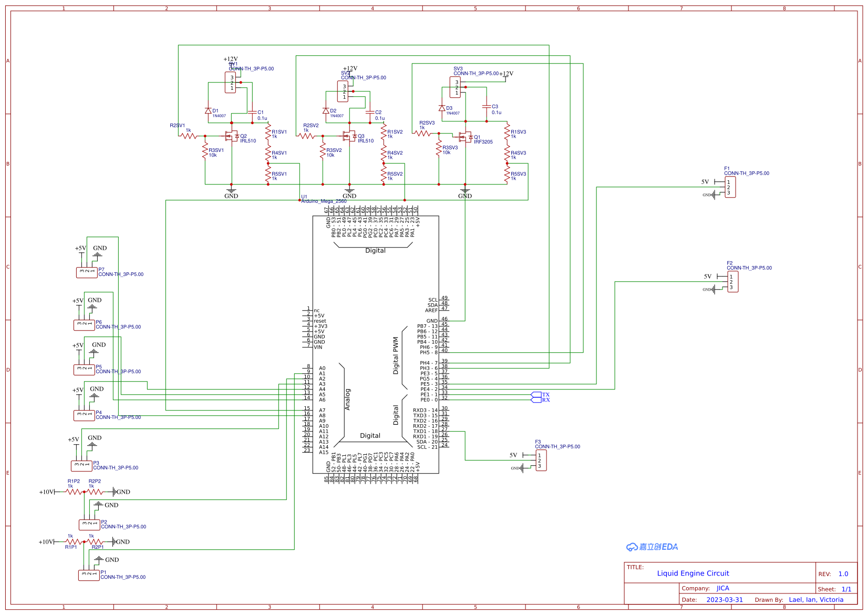Select the +12V power flag above SV1

[x=231, y=59]
